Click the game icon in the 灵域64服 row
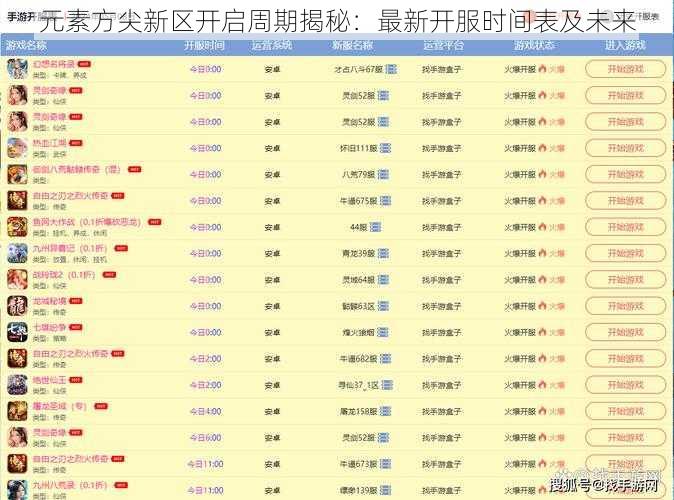The height and width of the screenshot is (500, 674). pyautogui.click(x=17, y=279)
